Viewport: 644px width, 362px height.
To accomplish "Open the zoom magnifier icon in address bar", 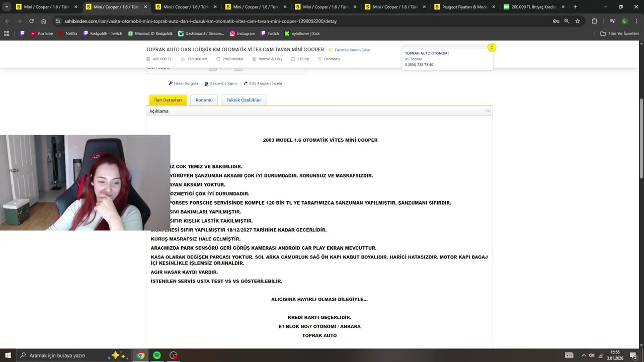I will coord(567,21).
